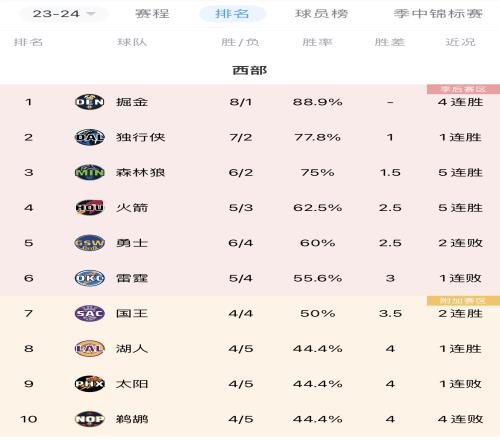This screenshot has height=440, width=500.
Task: Open the 森林狼 team name link
Action: pyautogui.click(x=140, y=172)
